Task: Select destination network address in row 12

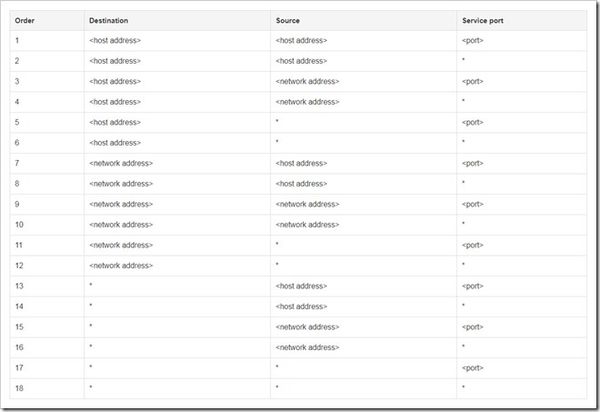Action: [x=121, y=265]
